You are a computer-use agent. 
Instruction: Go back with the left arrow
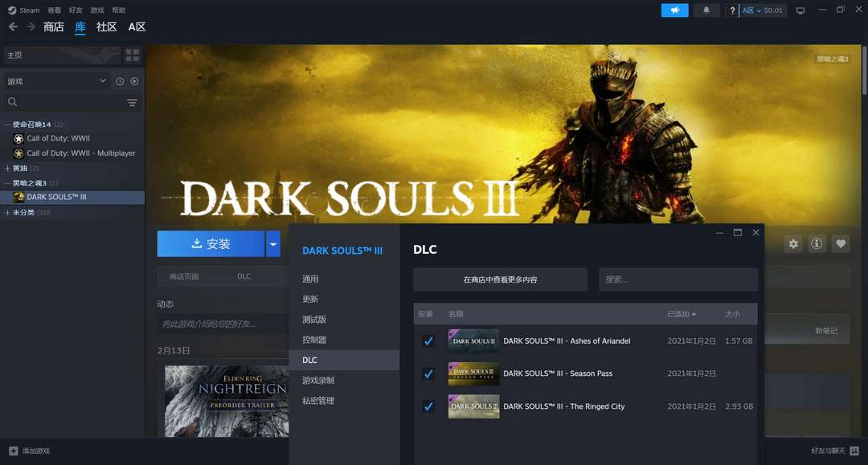[x=14, y=27]
